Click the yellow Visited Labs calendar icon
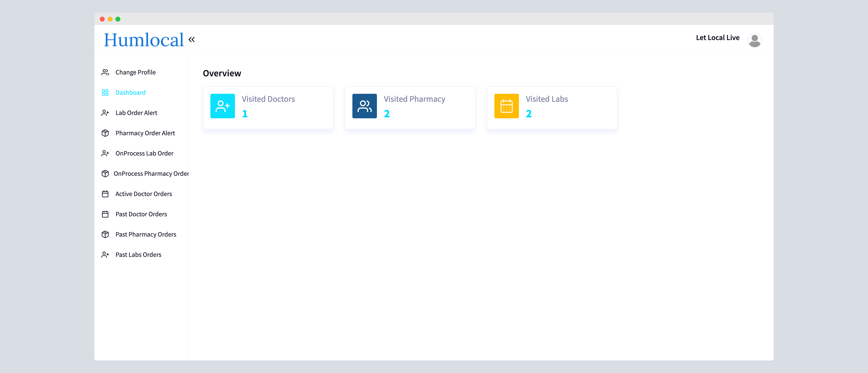The width and height of the screenshot is (868, 373). coord(506,106)
